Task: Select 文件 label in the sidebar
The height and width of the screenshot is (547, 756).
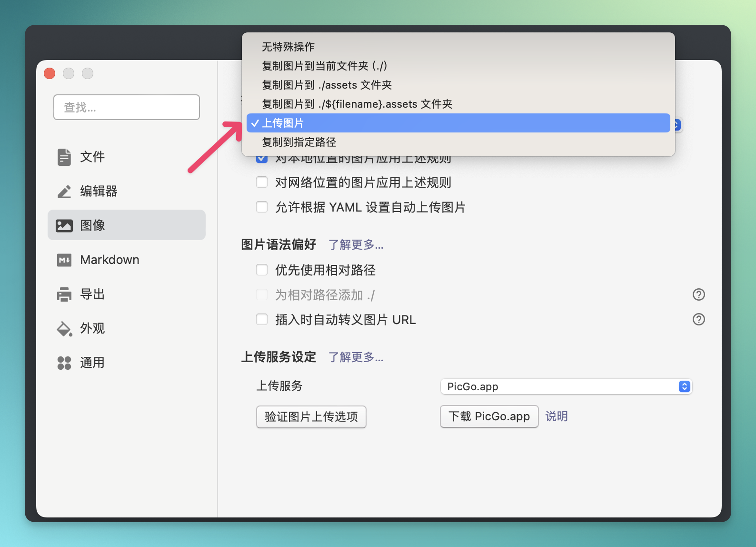Action: click(x=92, y=157)
